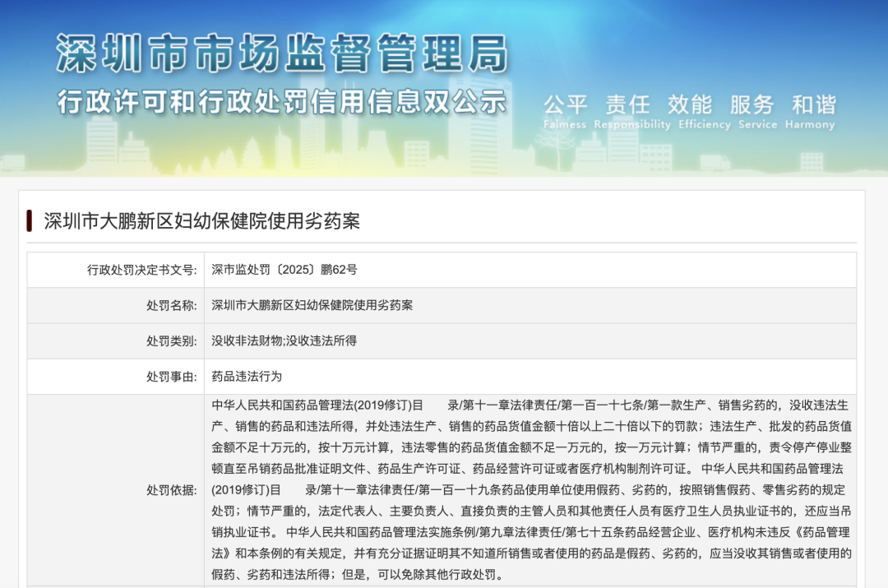The width and height of the screenshot is (888, 588).
Task: Click the dark red marker beside case heading
Action: (30, 220)
